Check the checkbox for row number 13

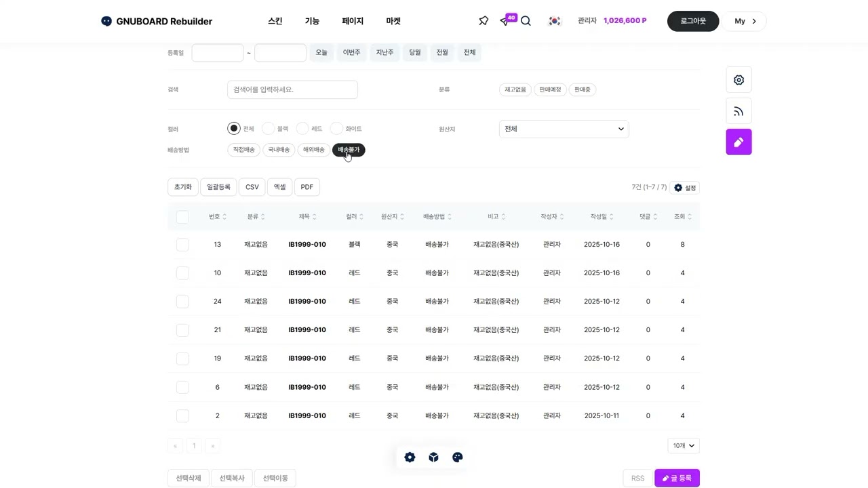pyautogui.click(x=182, y=245)
